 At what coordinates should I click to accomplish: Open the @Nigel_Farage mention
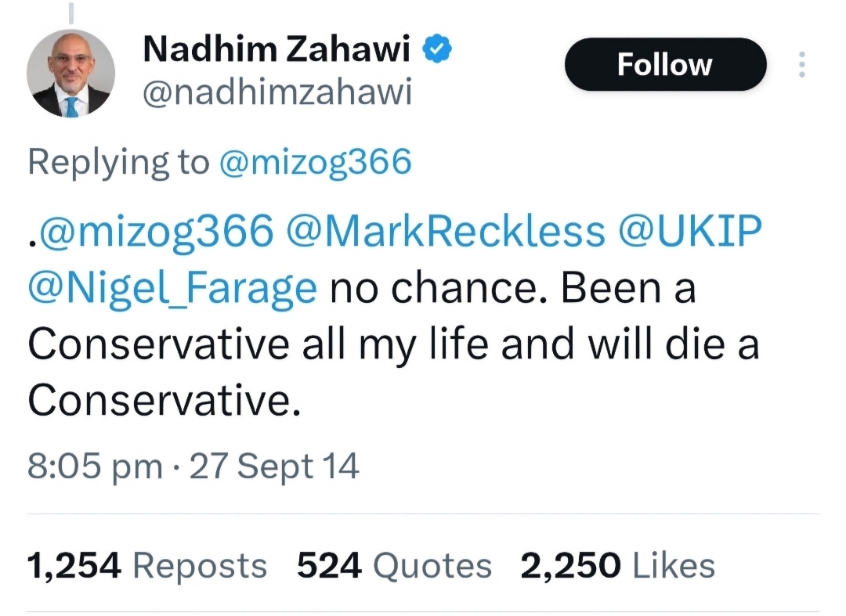point(172,289)
